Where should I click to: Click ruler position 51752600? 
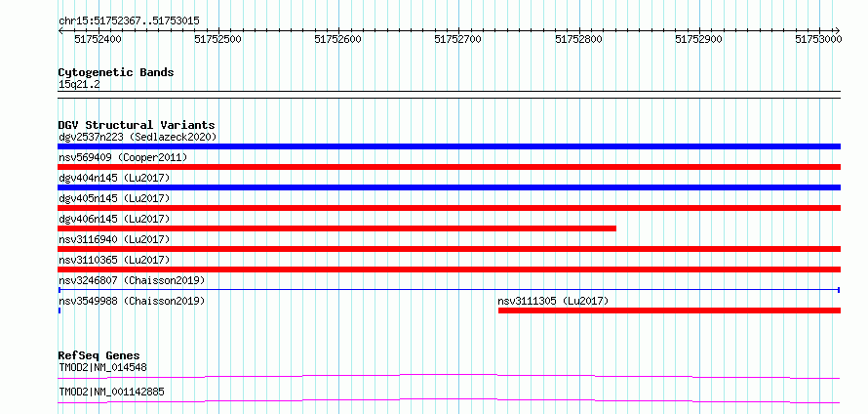[338, 39]
